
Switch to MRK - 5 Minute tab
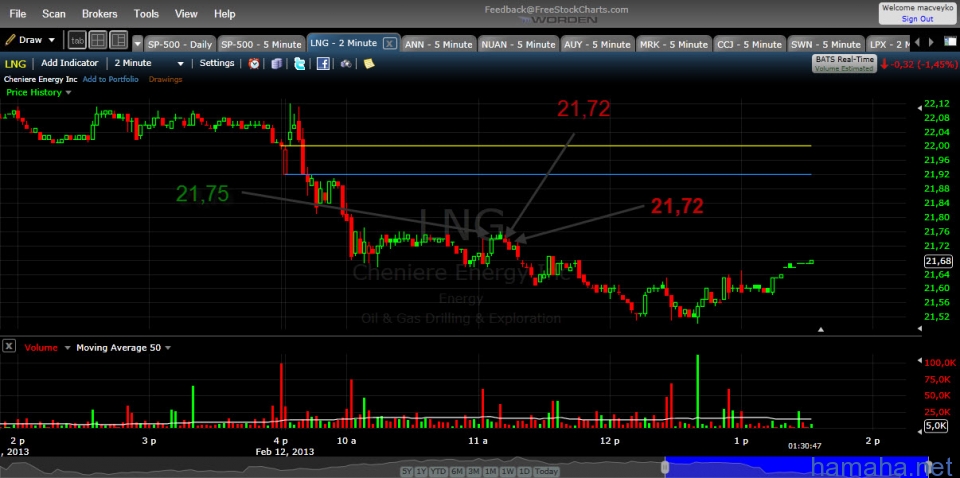675,44
